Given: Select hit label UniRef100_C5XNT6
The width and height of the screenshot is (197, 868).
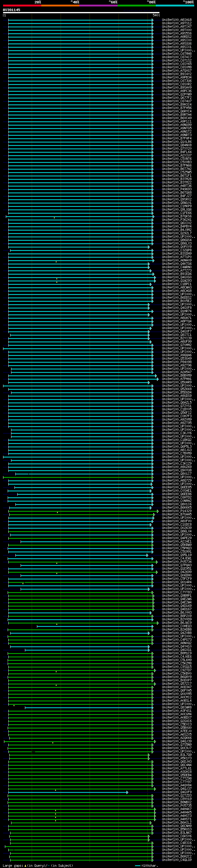Looking at the screenshot, I should click(177, 159).
